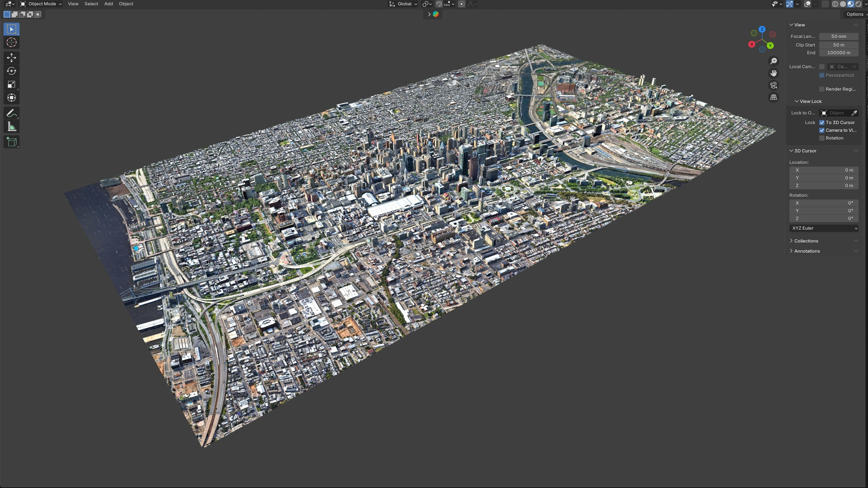Toggle the camera view icon

pyautogui.click(x=773, y=85)
